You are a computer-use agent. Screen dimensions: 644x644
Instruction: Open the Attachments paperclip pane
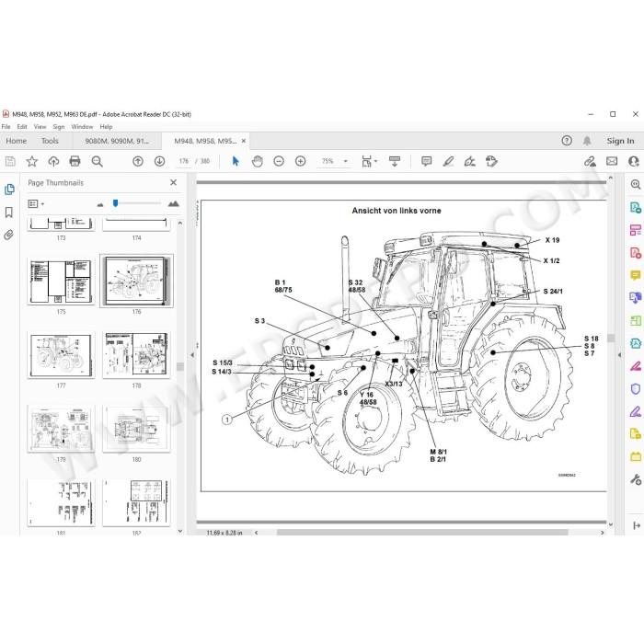(x=8, y=235)
